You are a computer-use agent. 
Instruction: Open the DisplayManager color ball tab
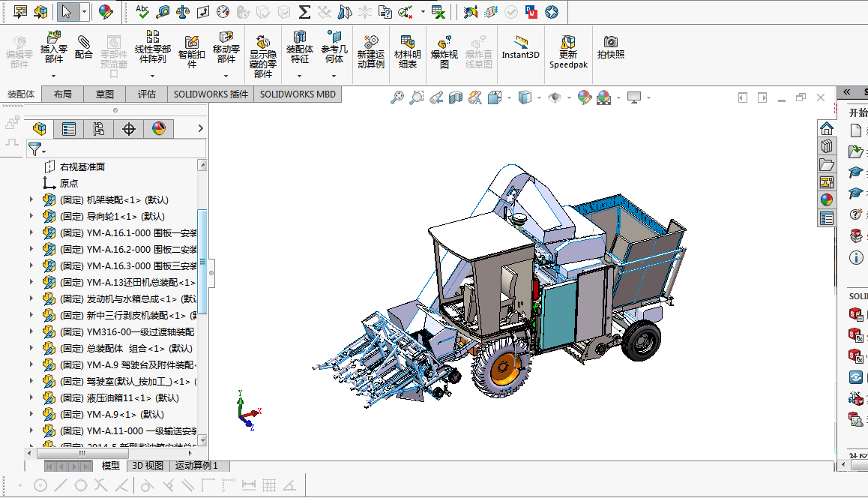[x=158, y=129]
